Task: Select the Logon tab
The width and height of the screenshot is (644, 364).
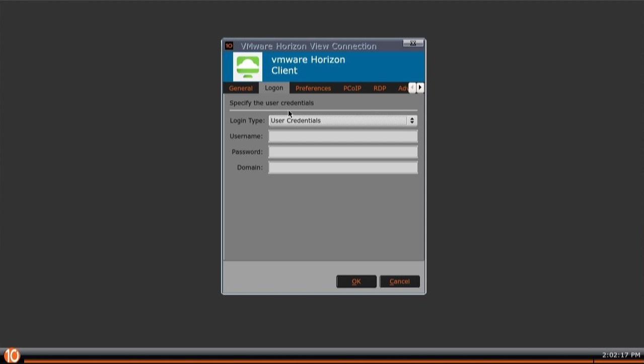Action: point(274,88)
